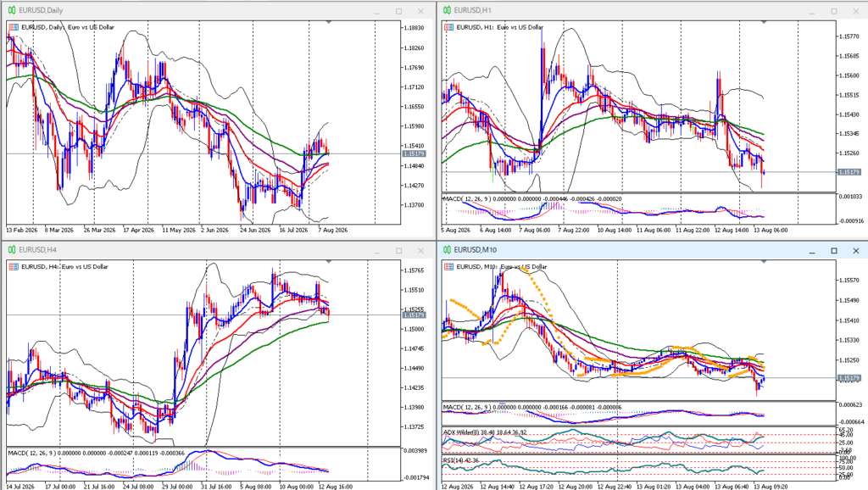
Task: Close the EURUSD,H1 chart window
Action: point(856,11)
